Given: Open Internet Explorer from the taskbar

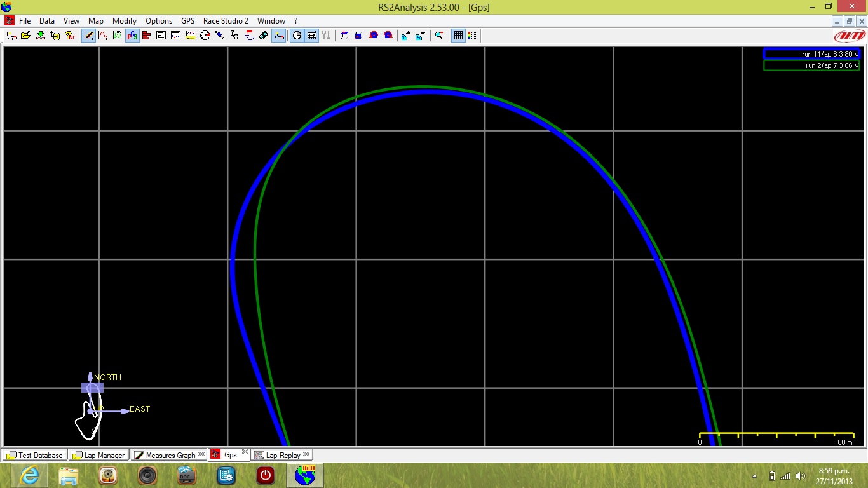Looking at the screenshot, I should tap(29, 475).
